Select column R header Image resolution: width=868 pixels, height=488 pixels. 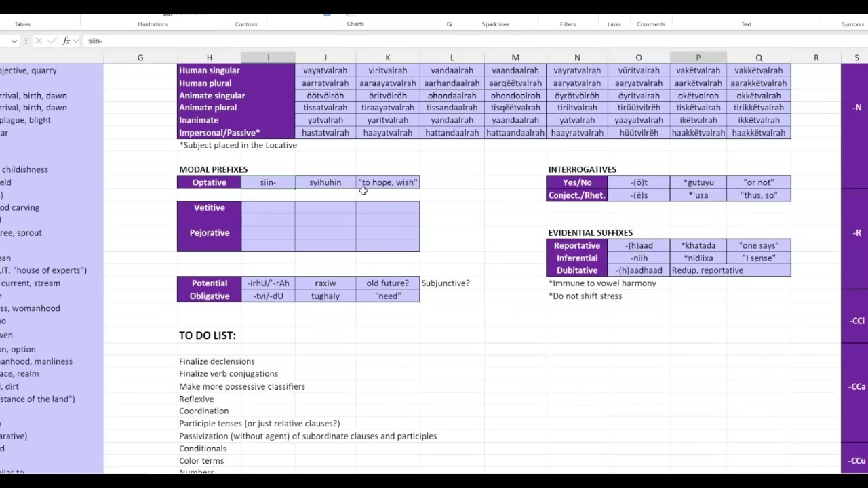click(x=816, y=58)
